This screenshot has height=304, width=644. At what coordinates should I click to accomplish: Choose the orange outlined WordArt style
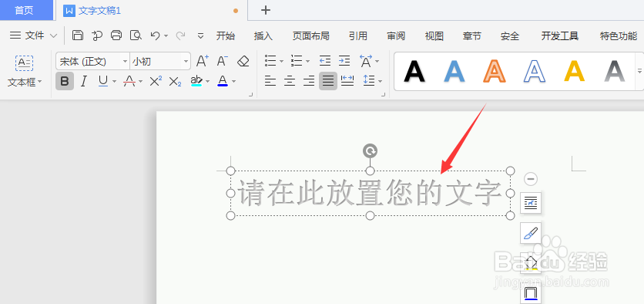click(x=495, y=71)
